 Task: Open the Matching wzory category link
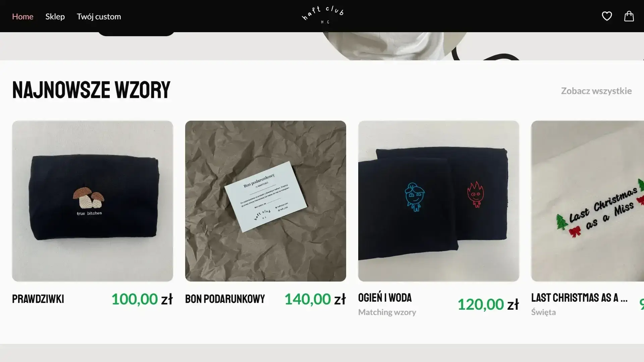coord(387,312)
